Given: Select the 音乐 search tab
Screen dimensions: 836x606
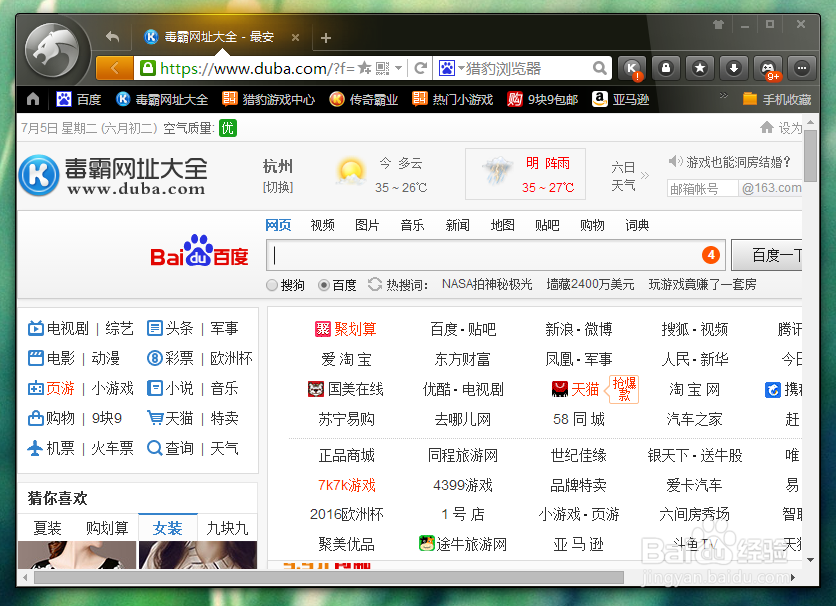Looking at the screenshot, I should pyautogui.click(x=412, y=225).
